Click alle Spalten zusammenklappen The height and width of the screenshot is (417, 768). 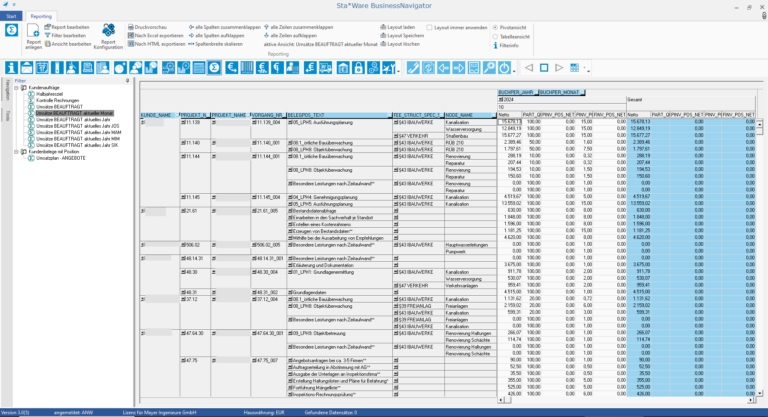click(225, 27)
